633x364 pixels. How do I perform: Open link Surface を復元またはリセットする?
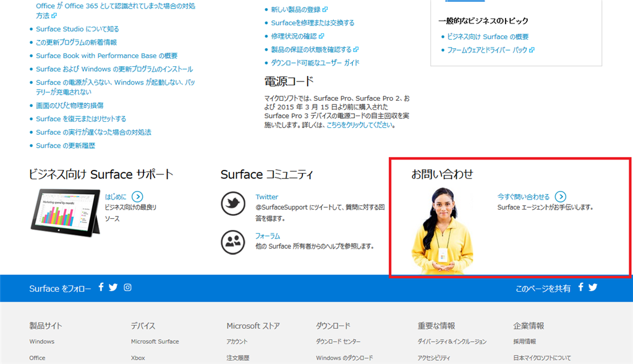click(81, 119)
